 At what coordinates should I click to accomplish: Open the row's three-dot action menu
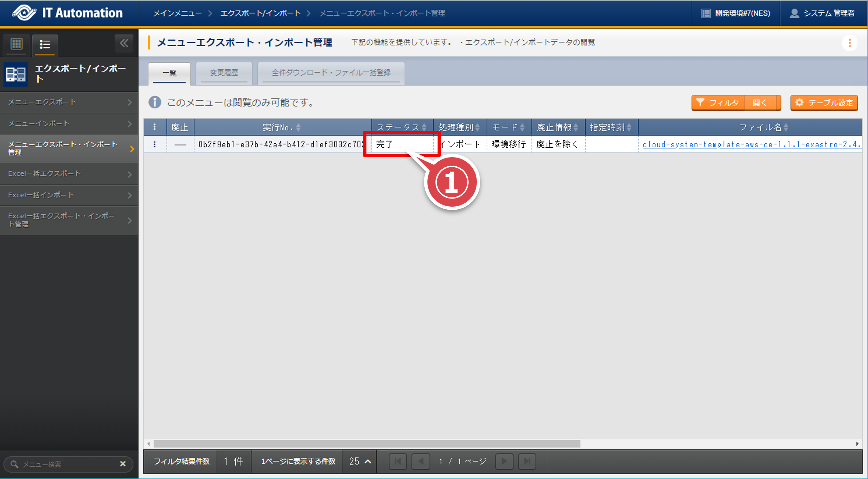pos(155,144)
